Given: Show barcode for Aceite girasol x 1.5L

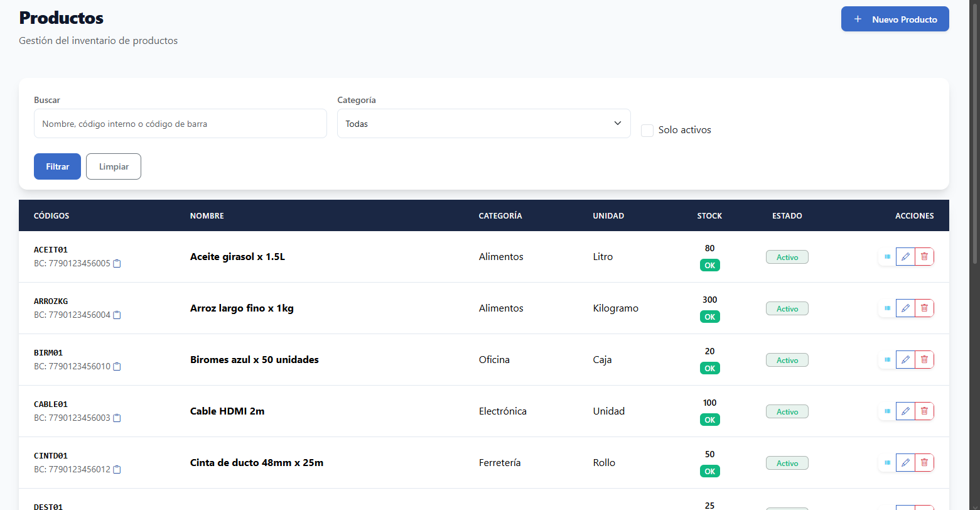Looking at the screenshot, I should [887, 257].
